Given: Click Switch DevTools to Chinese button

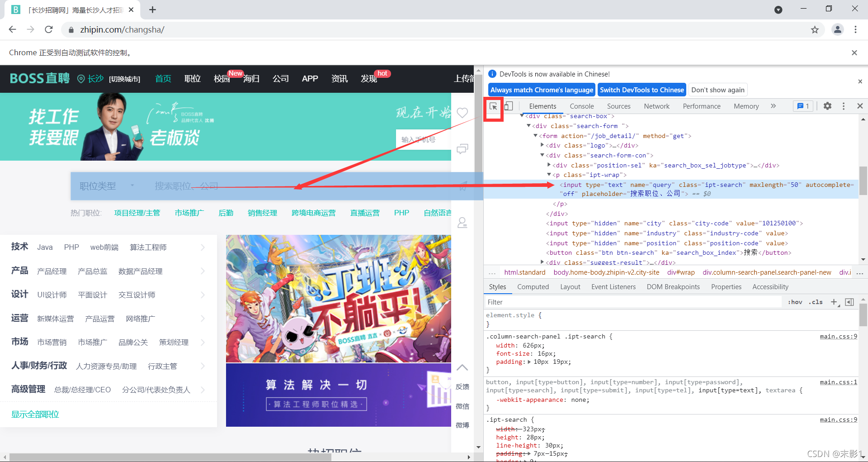Looking at the screenshot, I should pyautogui.click(x=642, y=90).
